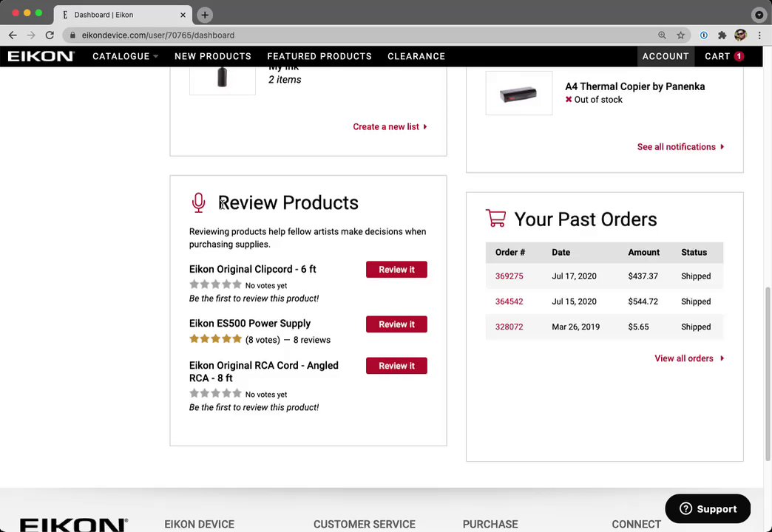Open the Support chat button

click(x=708, y=509)
